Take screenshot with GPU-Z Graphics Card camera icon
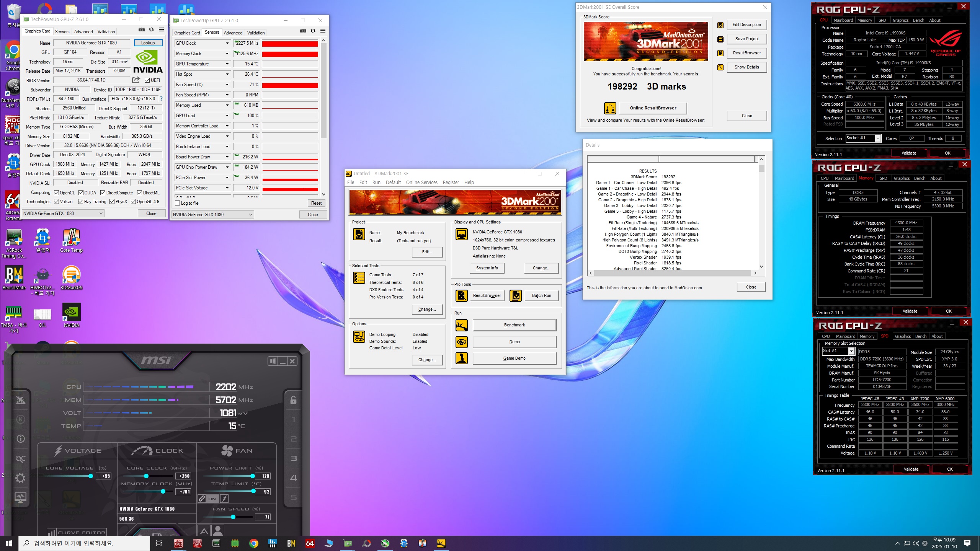 click(x=141, y=30)
